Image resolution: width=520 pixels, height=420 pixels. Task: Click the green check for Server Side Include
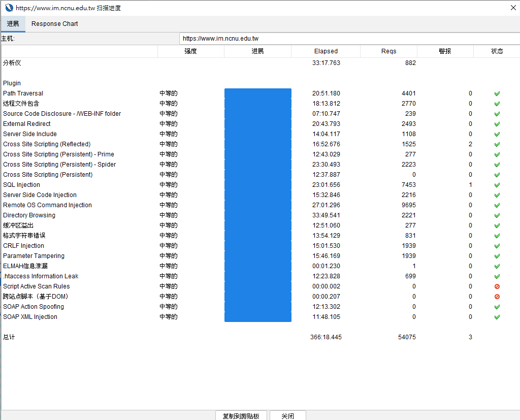pyautogui.click(x=497, y=135)
